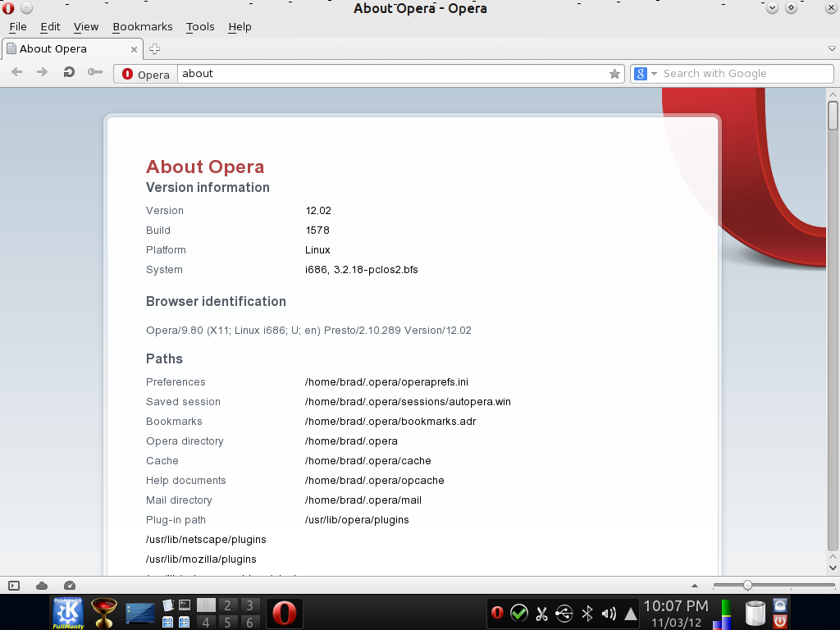Open a new tab with plus button
The height and width of the screenshot is (630, 840).
154,48
